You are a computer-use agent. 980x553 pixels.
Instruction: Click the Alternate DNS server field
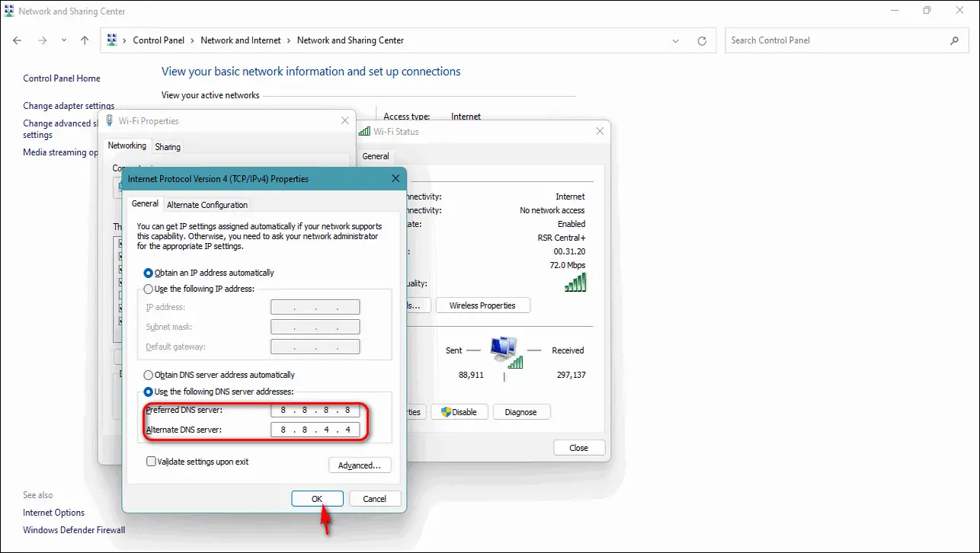315,430
